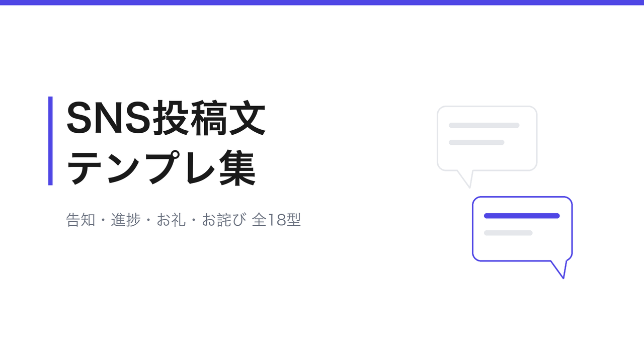Select the vertical purple accent bar beside the title
Viewport: 644px width, 362px height.
(x=50, y=141)
